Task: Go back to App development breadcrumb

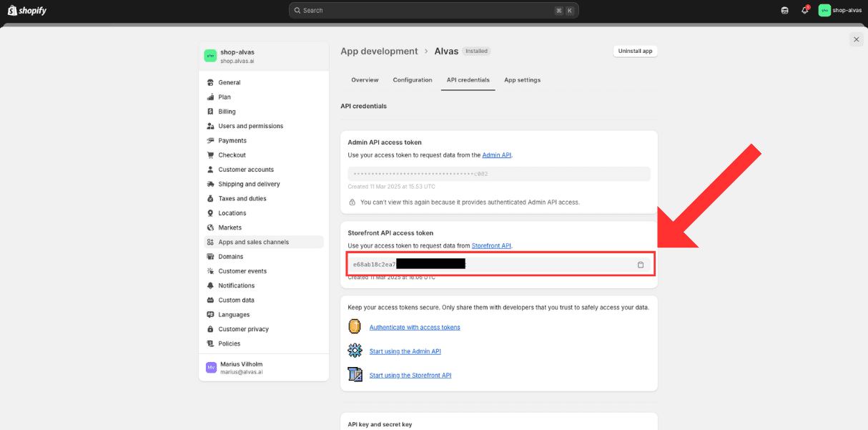Action: click(x=379, y=52)
